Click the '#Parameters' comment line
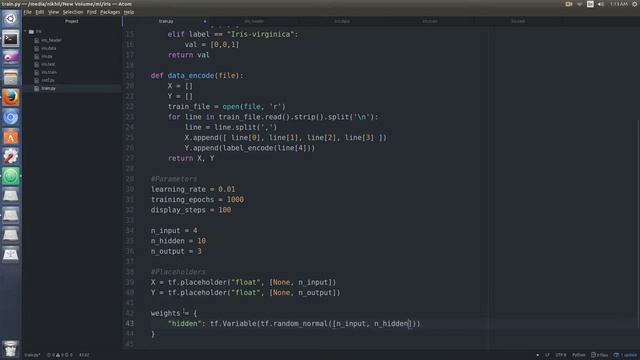The height and width of the screenshot is (360, 640). pos(173,179)
